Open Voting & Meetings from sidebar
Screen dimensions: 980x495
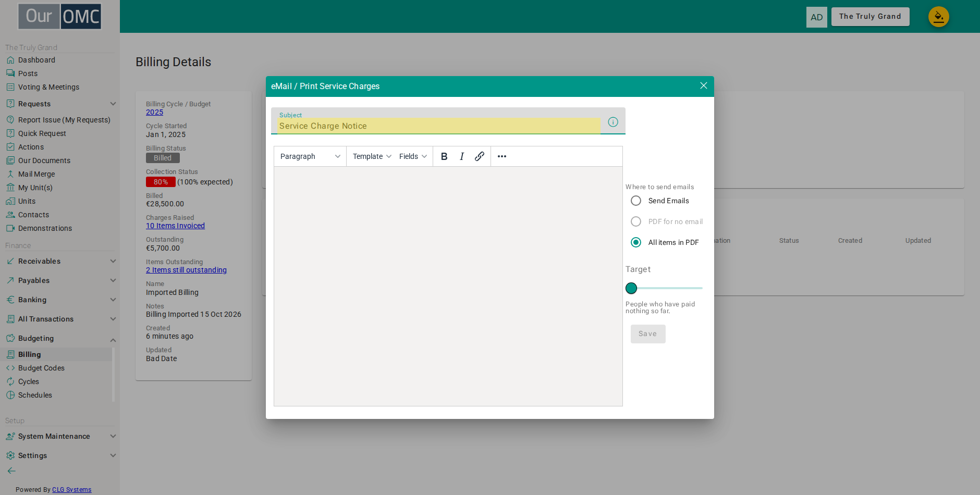pyautogui.click(x=48, y=87)
